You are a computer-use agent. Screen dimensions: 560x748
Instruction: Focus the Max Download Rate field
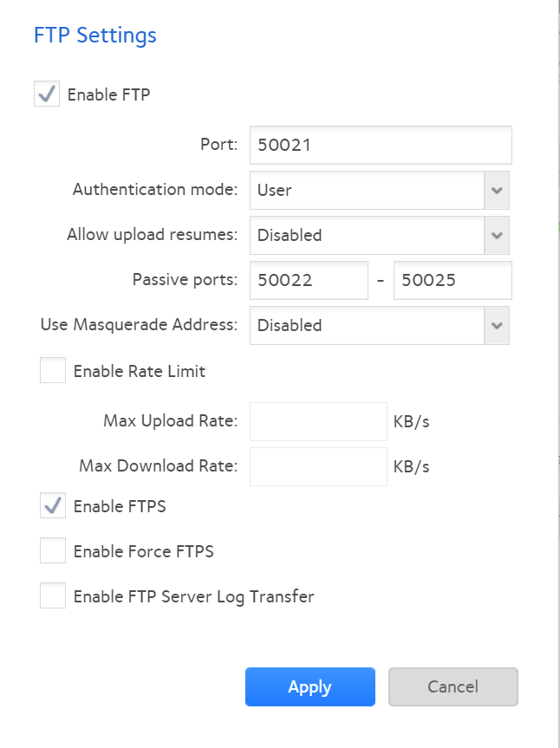tap(317, 466)
